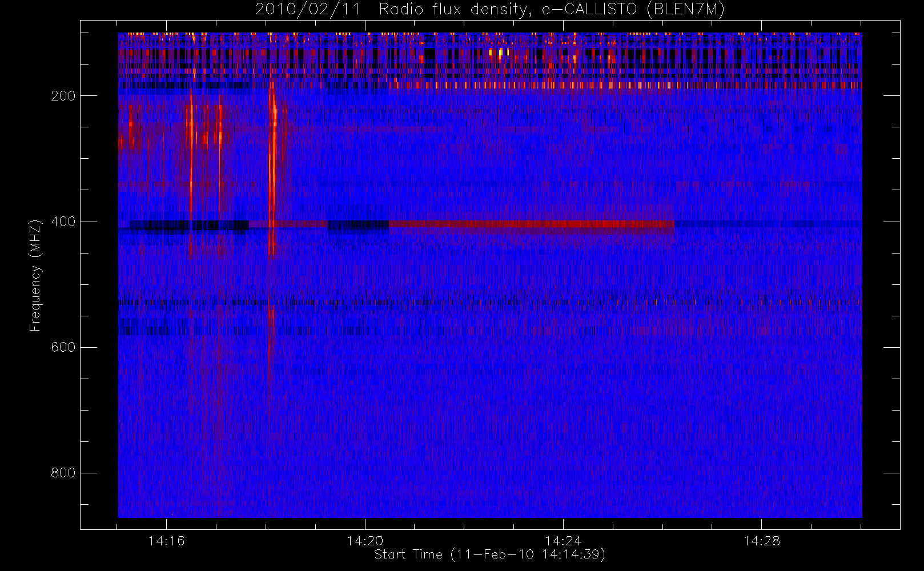Click the 14:28 time tick label
The height and width of the screenshot is (571, 924).
pos(761,541)
